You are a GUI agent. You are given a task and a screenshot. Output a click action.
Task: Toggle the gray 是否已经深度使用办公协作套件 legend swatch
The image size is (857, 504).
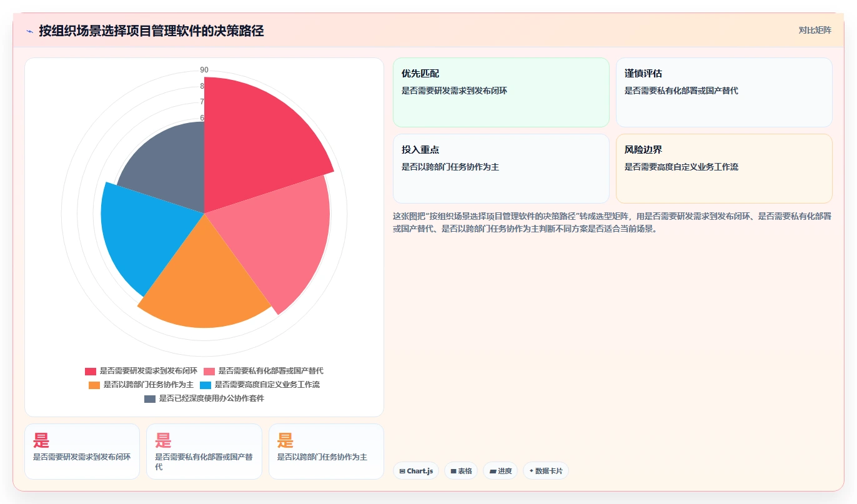point(150,398)
